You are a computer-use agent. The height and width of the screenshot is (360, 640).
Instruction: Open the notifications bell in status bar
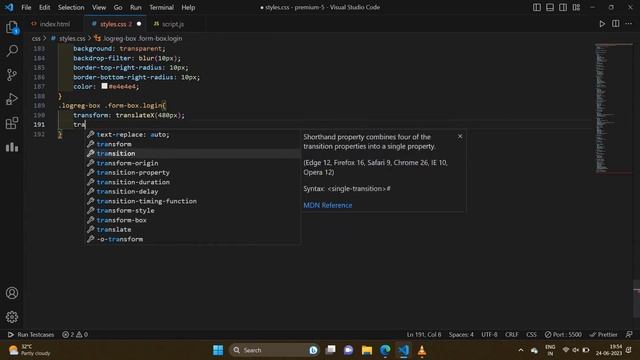(x=629, y=334)
